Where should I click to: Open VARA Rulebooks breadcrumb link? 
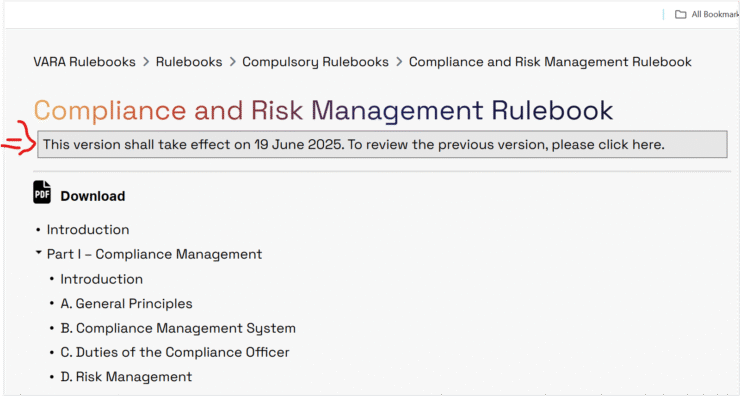pyautogui.click(x=84, y=62)
